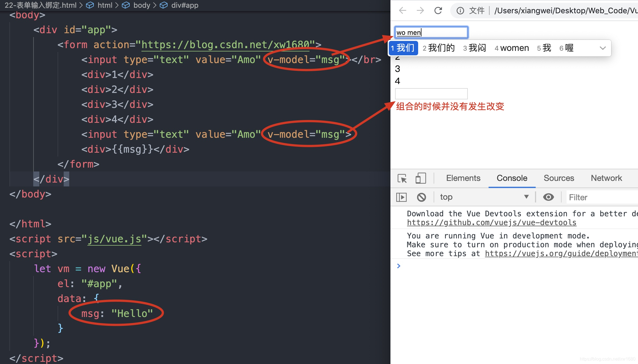Click the browser back arrow
This screenshot has width=638, height=364.
pos(403,11)
